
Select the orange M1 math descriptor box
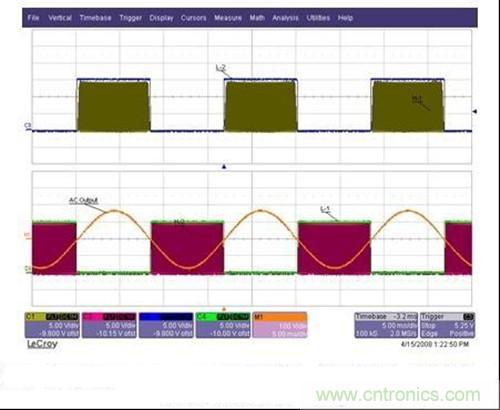[280, 325]
